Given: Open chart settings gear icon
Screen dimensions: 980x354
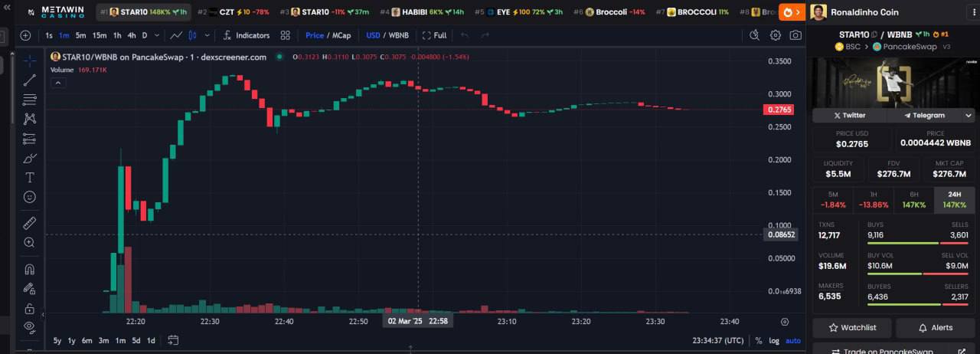Looking at the screenshot, I should (x=776, y=35).
